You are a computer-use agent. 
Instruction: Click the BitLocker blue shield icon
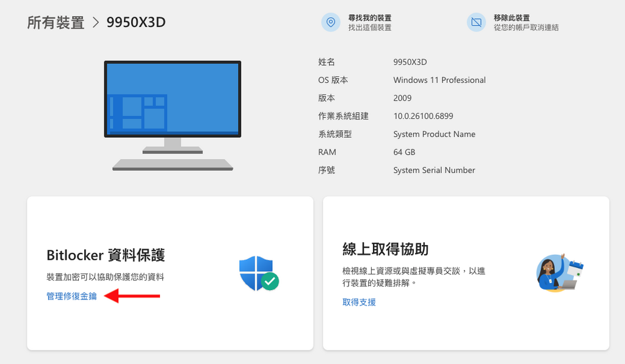click(x=257, y=271)
